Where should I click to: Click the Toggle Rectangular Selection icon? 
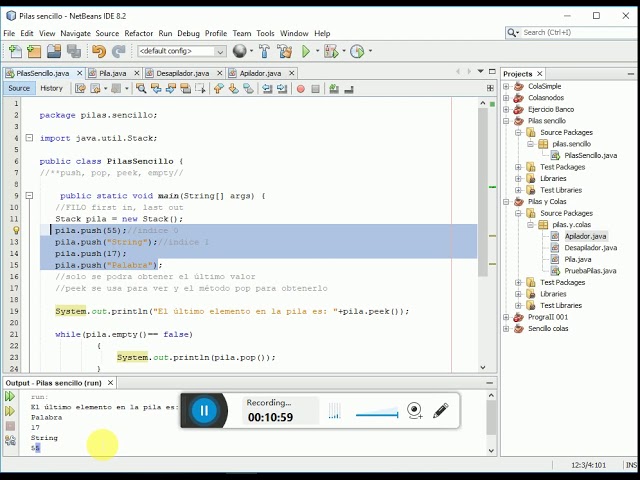click(200, 88)
